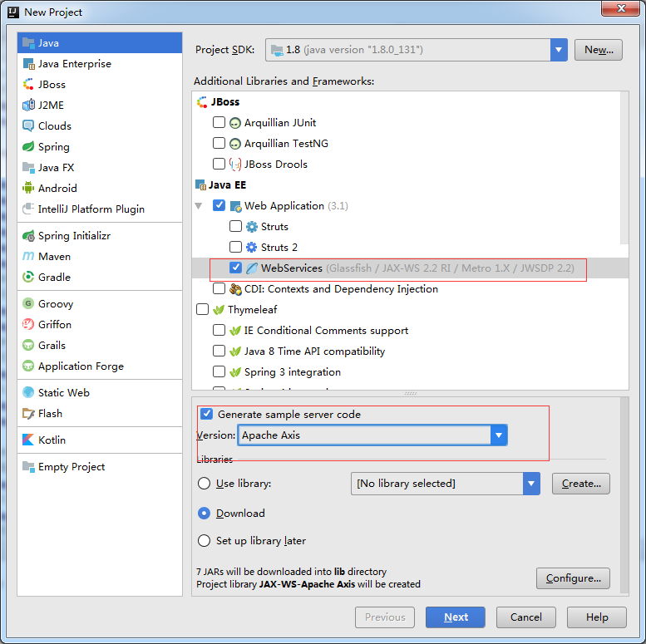
Task: Choose Empty Project from the list
Action: (x=100, y=467)
